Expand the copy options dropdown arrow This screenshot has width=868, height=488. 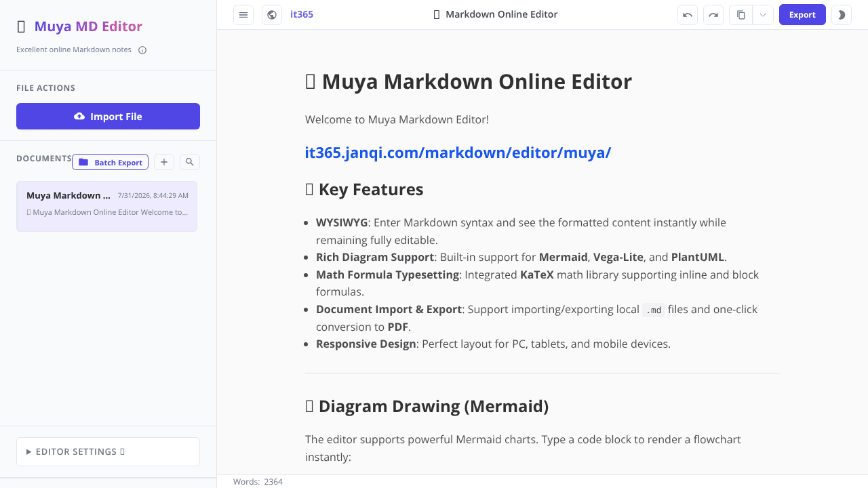(x=763, y=15)
